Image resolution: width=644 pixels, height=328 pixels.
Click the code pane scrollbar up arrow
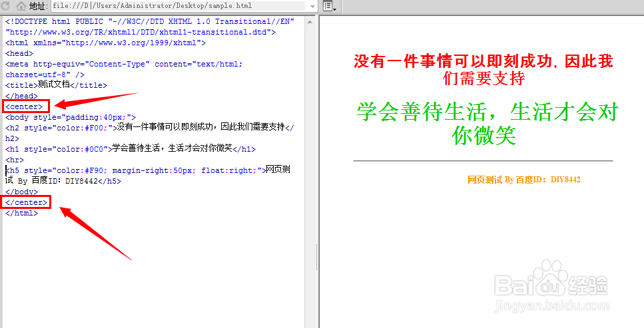tap(310, 22)
